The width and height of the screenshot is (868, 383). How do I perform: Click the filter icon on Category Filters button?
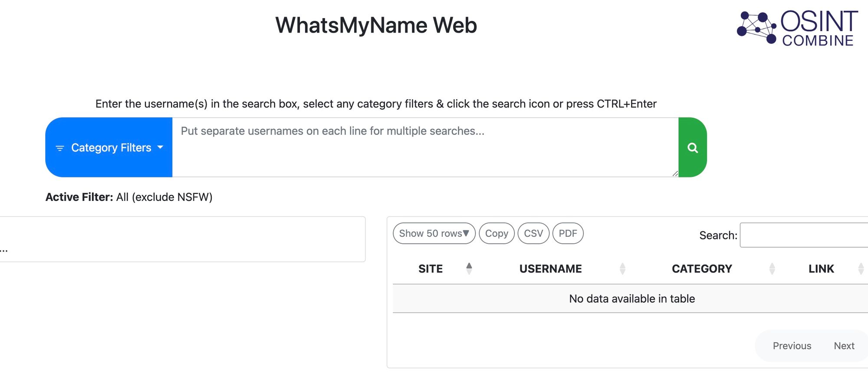coord(60,148)
